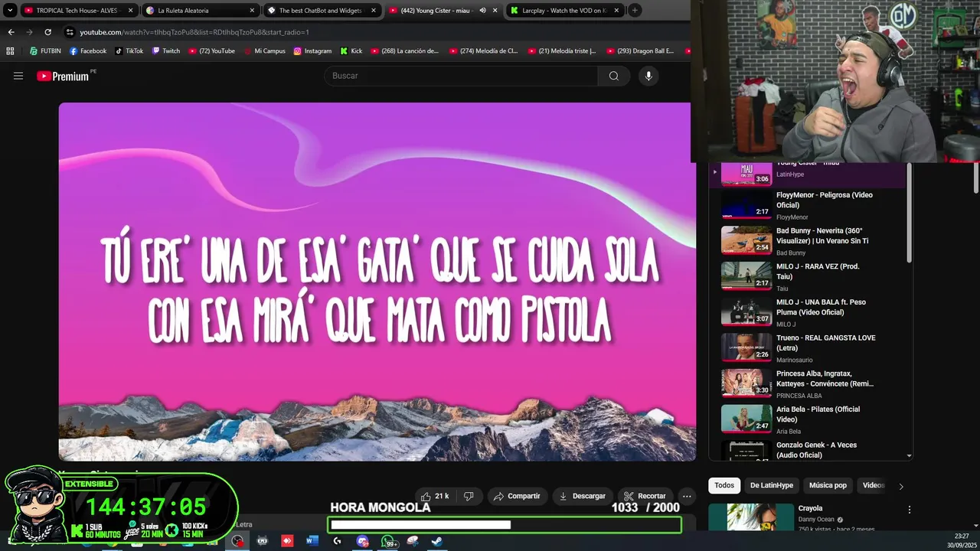
Task: Open Microsoft Word from the taskbar
Action: [312, 541]
